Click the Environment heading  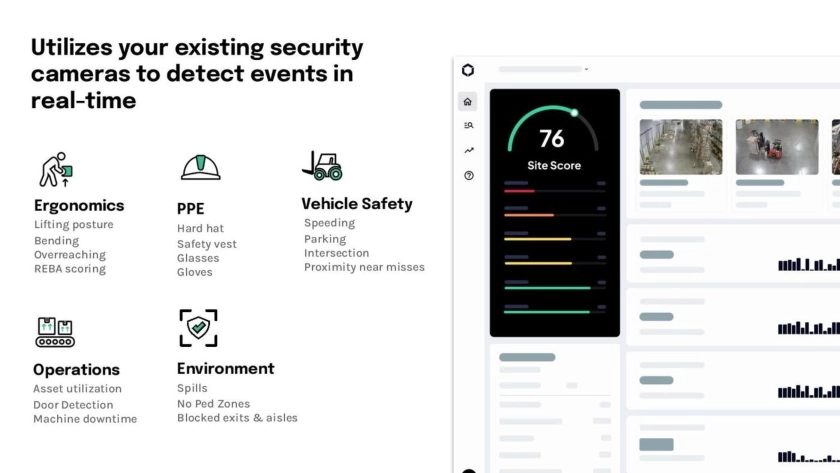pos(225,368)
